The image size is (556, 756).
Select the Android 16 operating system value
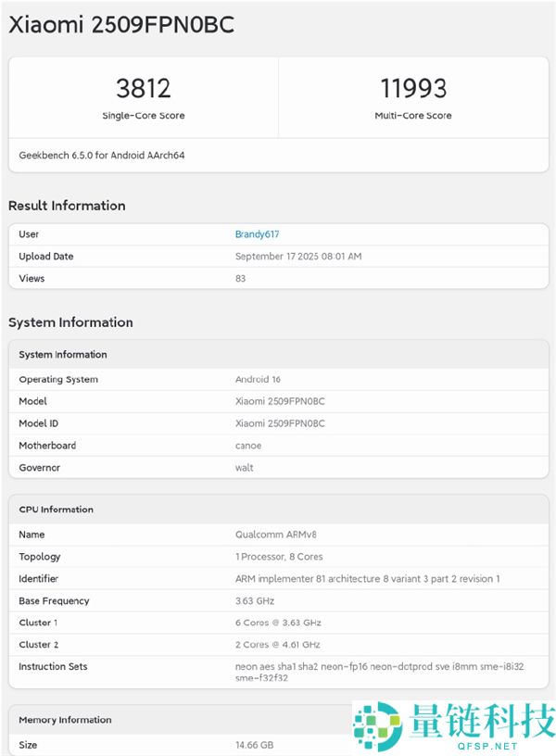(x=258, y=380)
